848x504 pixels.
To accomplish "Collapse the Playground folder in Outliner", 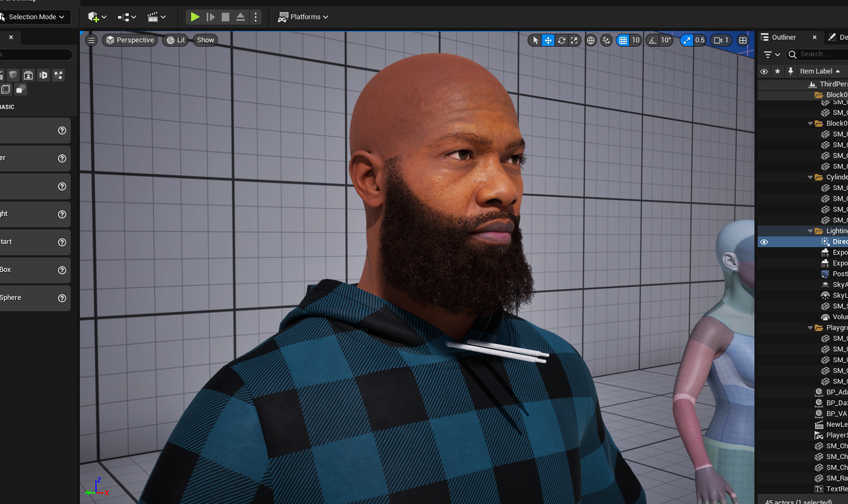I will [810, 328].
